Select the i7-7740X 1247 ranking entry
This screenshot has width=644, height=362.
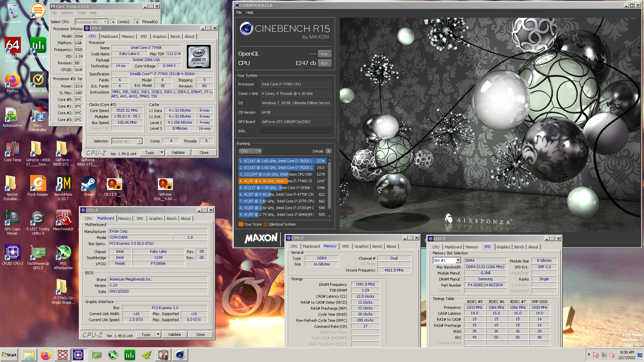point(282,181)
